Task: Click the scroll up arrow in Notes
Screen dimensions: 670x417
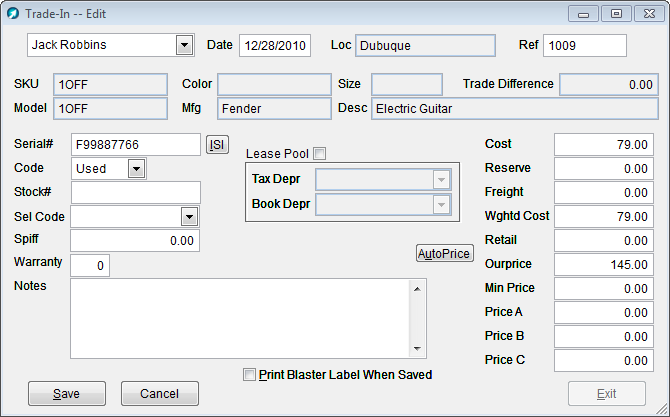Action: 417,289
